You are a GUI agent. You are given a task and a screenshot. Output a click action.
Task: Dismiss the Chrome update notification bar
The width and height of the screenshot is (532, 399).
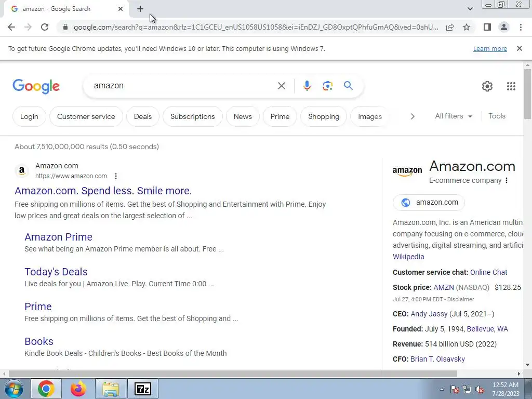[x=520, y=48]
